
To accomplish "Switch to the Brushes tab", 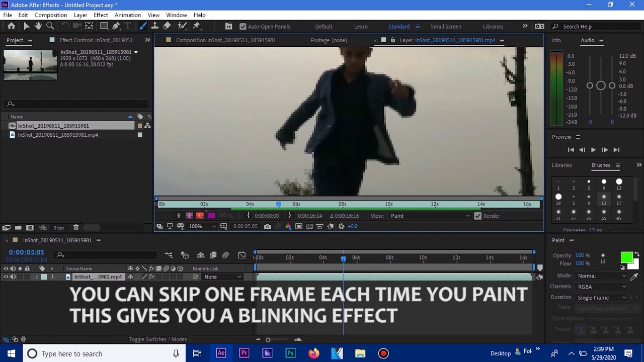I will click(601, 165).
